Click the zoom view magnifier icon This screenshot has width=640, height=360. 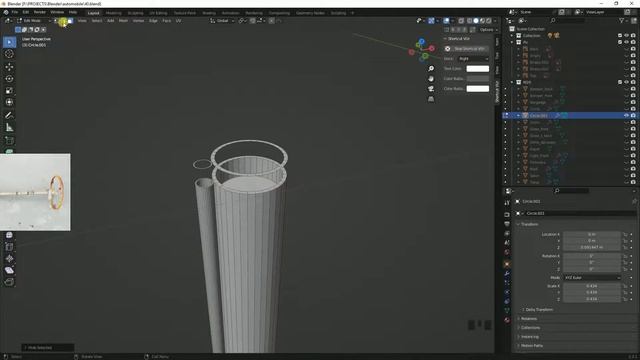(431, 69)
